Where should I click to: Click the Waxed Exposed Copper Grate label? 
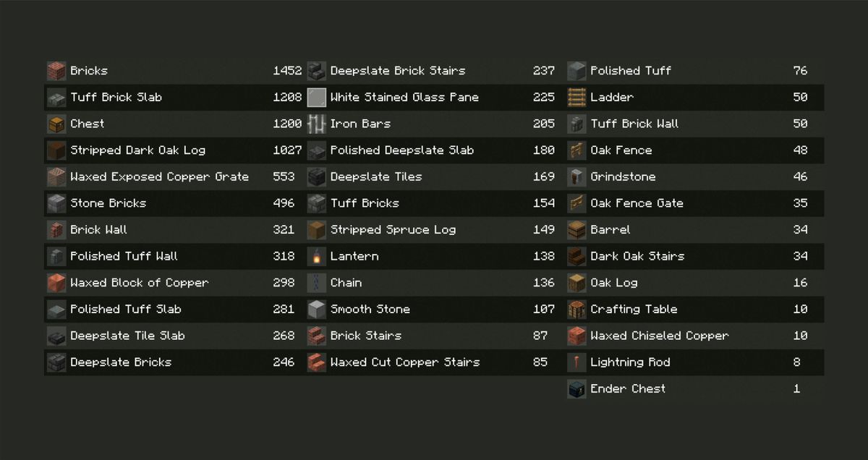[159, 176]
